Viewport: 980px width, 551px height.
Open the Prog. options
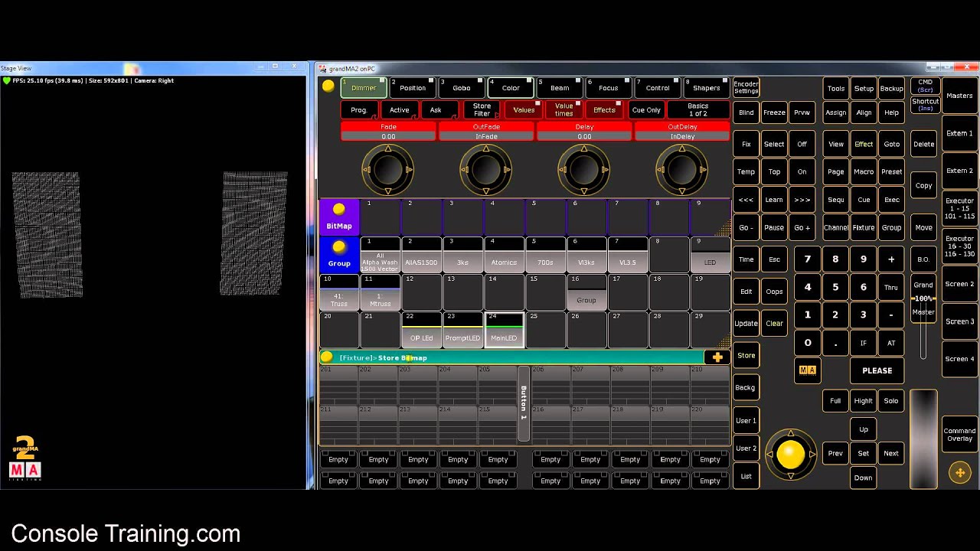359,110
